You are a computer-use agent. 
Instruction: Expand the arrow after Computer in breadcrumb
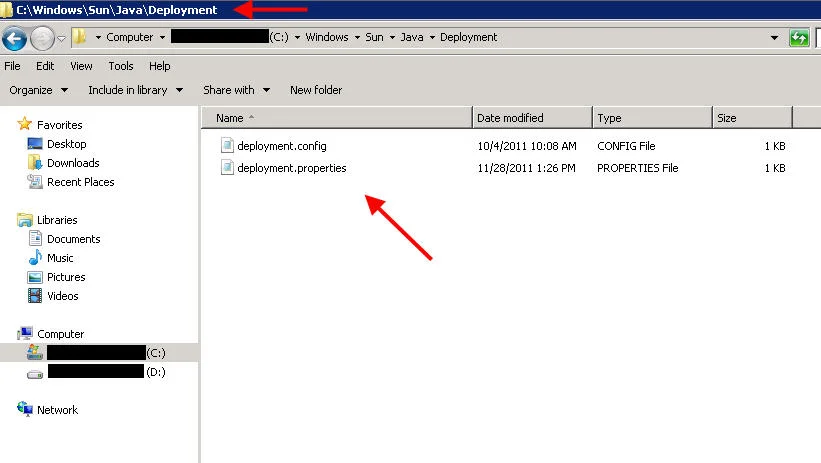point(162,37)
